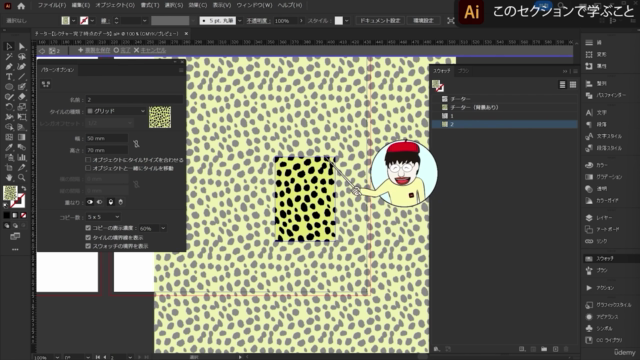Select the Hand tool
The image size is (640, 360).
[x=9, y=178]
